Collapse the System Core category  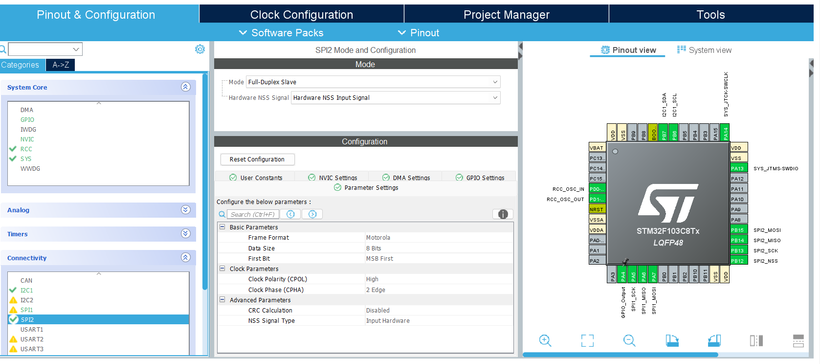(185, 87)
